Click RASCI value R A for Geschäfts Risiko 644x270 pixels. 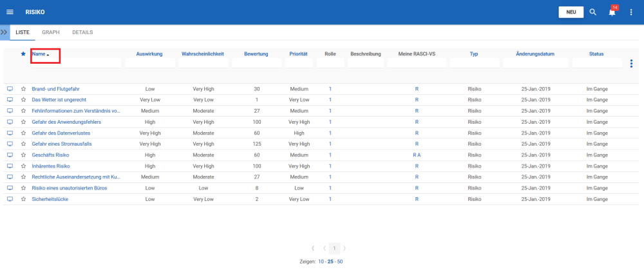pos(417,155)
